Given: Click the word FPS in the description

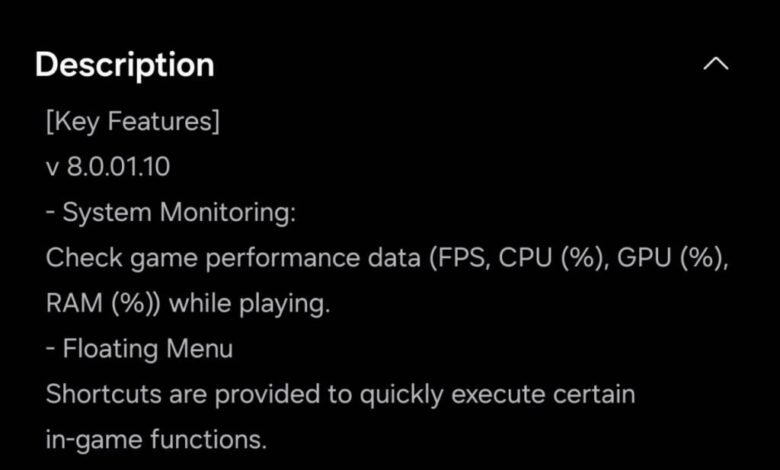Looking at the screenshot, I should coord(459,258).
